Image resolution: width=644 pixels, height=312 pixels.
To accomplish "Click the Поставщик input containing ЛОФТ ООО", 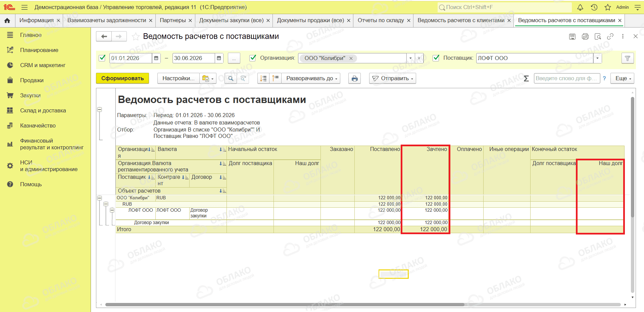I will (535, 58).
